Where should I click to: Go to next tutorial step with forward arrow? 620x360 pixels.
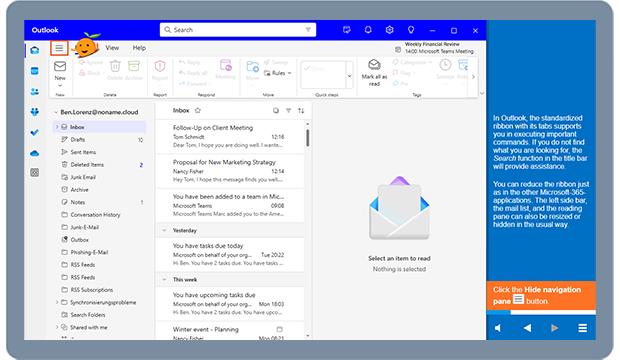[555, 328]
